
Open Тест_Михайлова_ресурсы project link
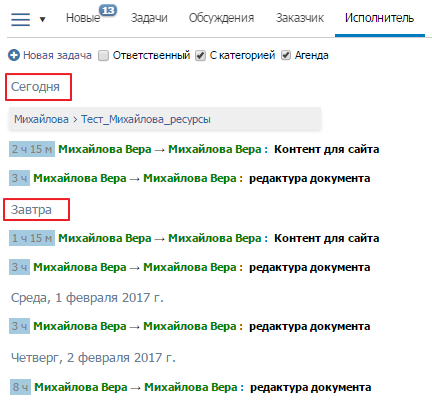[x=146, y=119]
